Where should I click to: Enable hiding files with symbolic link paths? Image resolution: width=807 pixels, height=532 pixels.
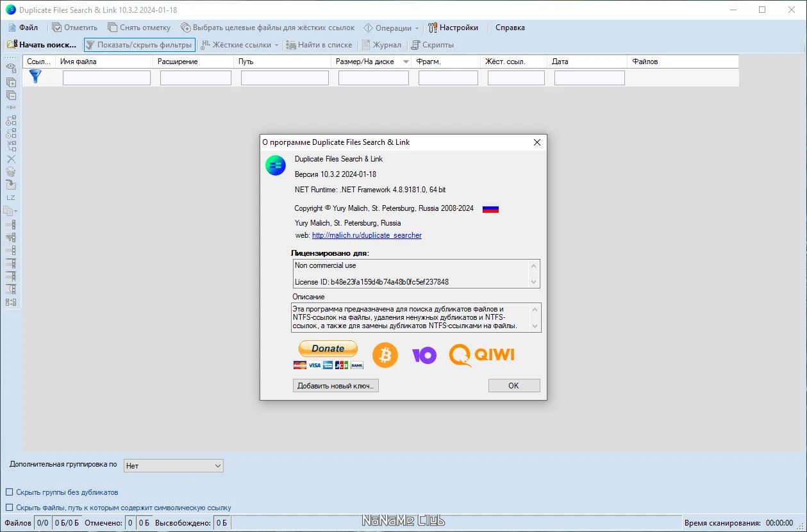[x=10, y=508]
